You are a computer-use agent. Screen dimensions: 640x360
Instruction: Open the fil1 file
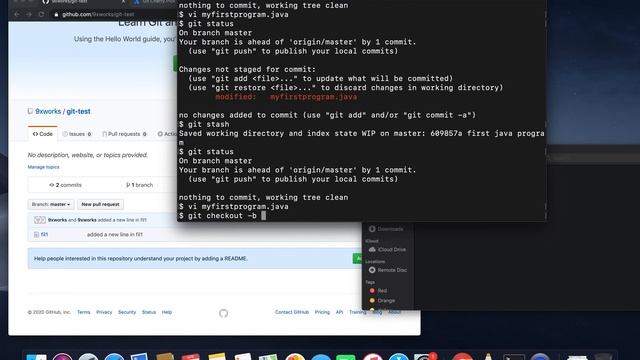click(x=44, y=234)
